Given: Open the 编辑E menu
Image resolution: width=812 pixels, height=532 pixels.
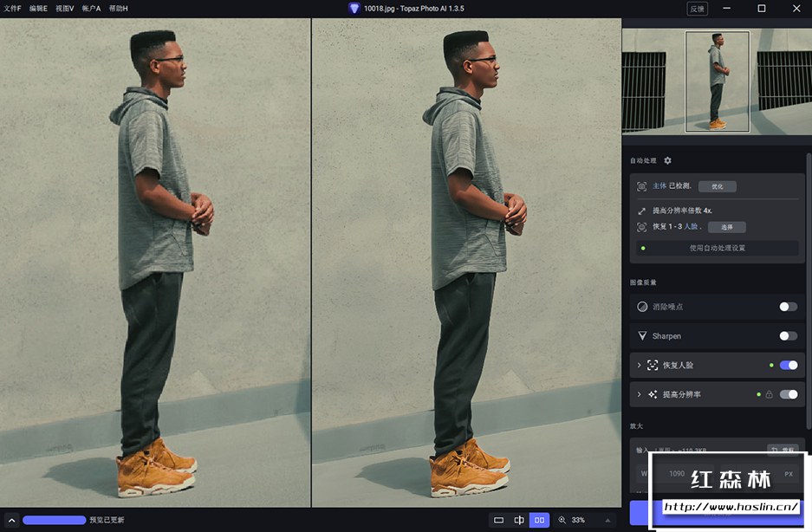Looking at the screenshot, I should click(38, 9).
